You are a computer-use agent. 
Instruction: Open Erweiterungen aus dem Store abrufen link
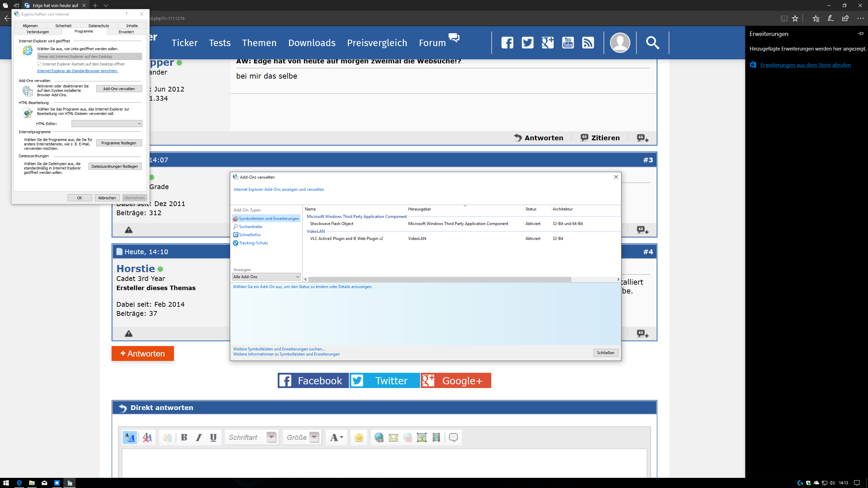[x=805, y=65]
